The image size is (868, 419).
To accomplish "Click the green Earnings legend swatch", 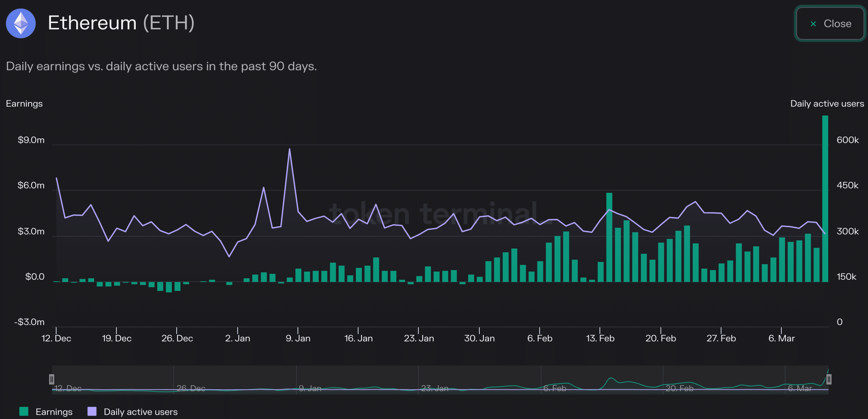I will click(x=24, y=411).
